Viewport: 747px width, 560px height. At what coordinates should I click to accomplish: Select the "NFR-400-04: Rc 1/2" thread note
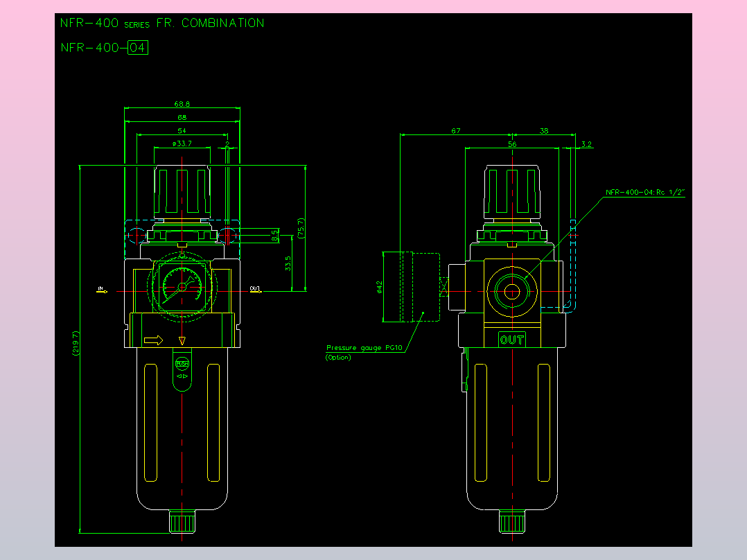tap(645, 193)
